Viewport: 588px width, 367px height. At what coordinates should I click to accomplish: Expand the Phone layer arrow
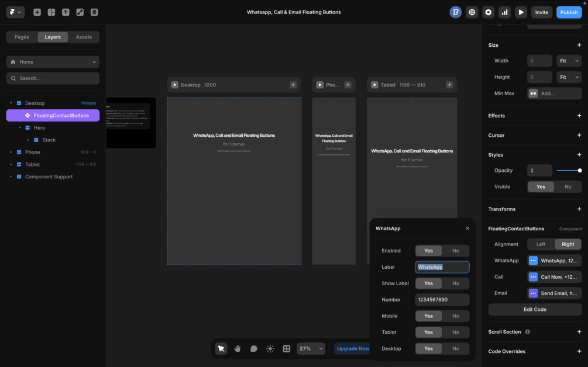pos(11,153)
